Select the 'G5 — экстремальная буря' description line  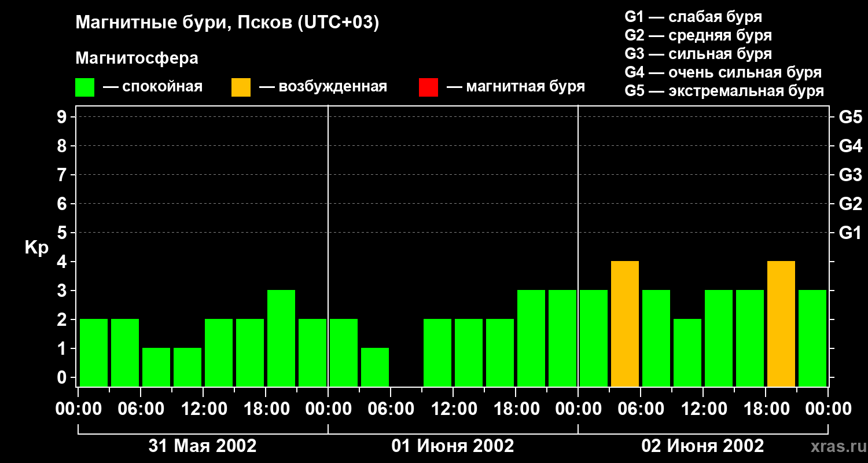point(724,91)
